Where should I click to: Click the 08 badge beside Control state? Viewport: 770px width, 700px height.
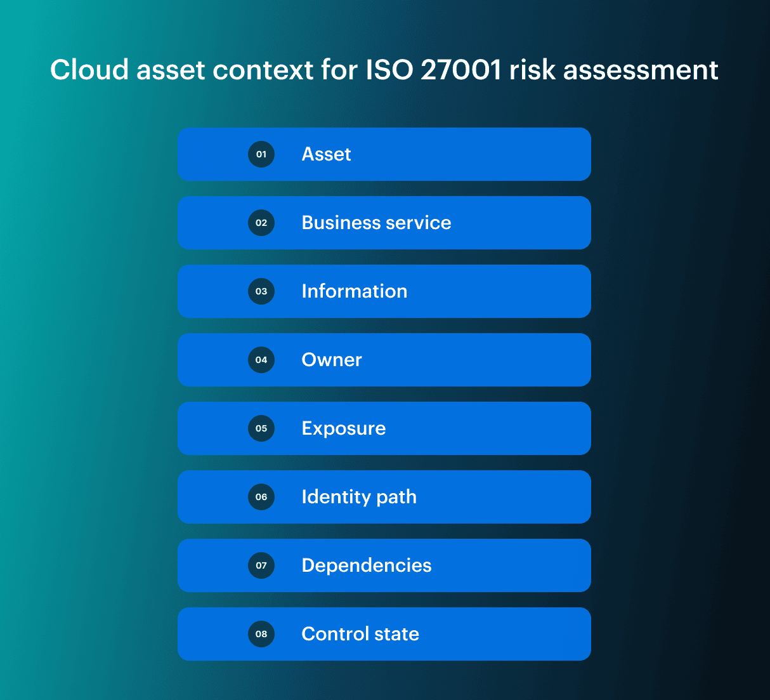click(261, 634)
